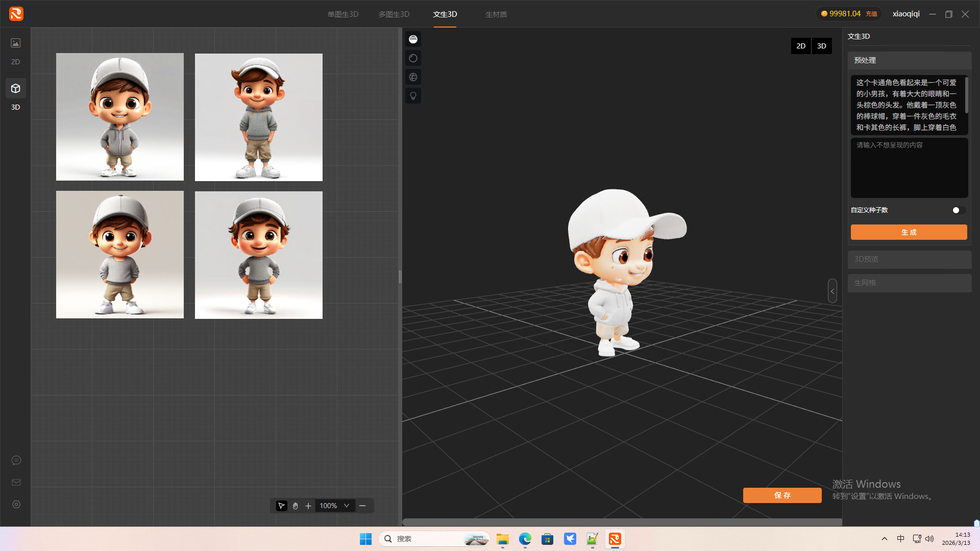Click the 保存 button
Screen dimensions: 980x551
(x=782, y=495)
